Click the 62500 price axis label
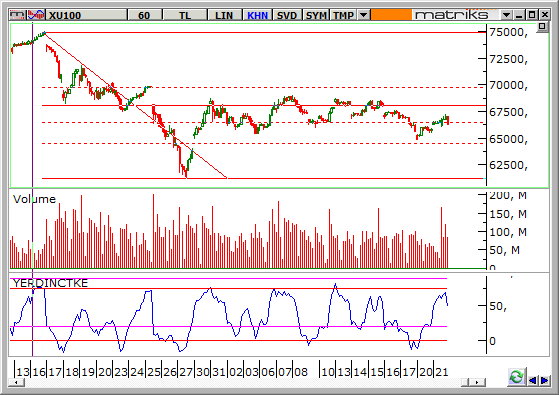This screenshot has width=559, height=395. coord(508,165)
